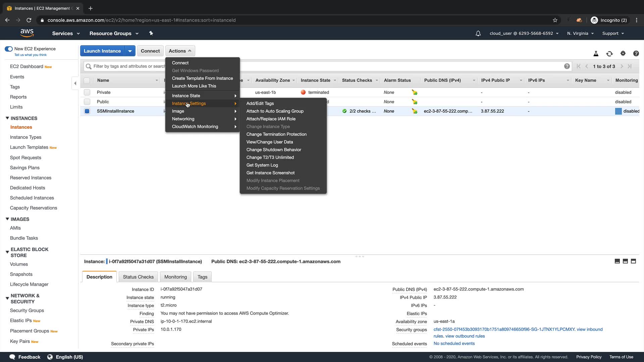The image size is (644, 362).
Task: Click the instance filter search field
Action: click(x=127, y=66)
